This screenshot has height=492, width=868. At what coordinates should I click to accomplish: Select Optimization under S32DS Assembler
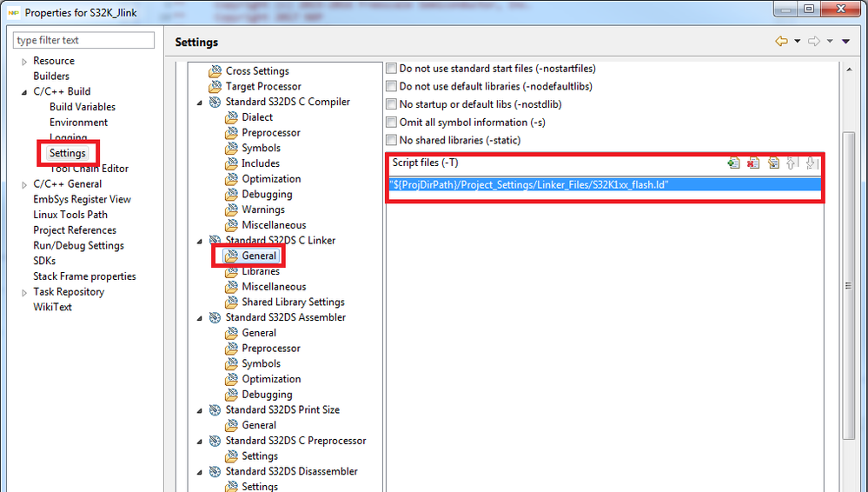(271, 379)
